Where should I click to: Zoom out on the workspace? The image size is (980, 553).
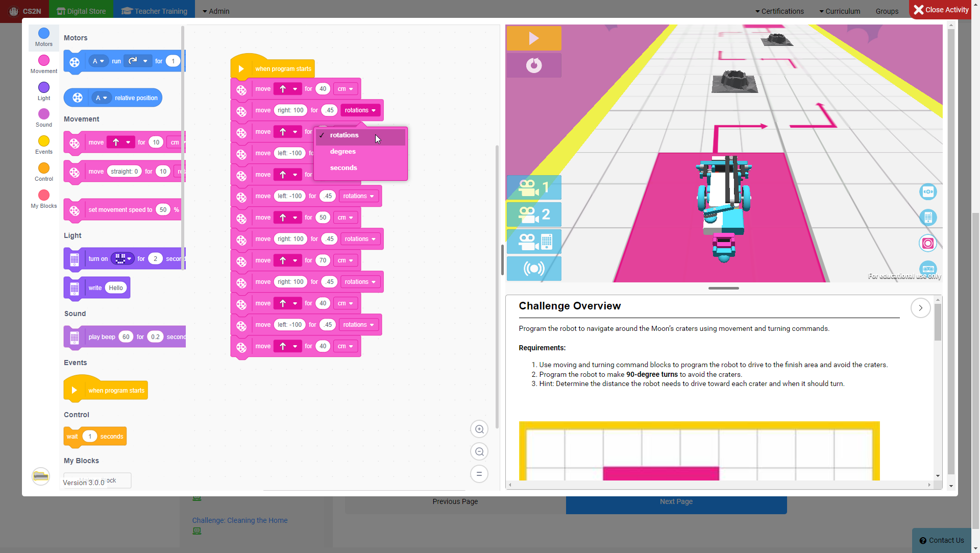[479, 452]
